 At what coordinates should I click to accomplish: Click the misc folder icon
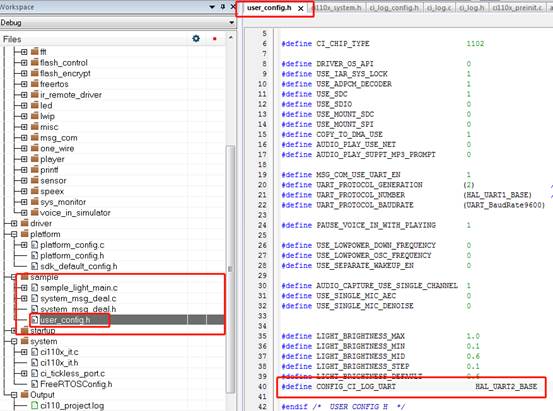point(35,126)
